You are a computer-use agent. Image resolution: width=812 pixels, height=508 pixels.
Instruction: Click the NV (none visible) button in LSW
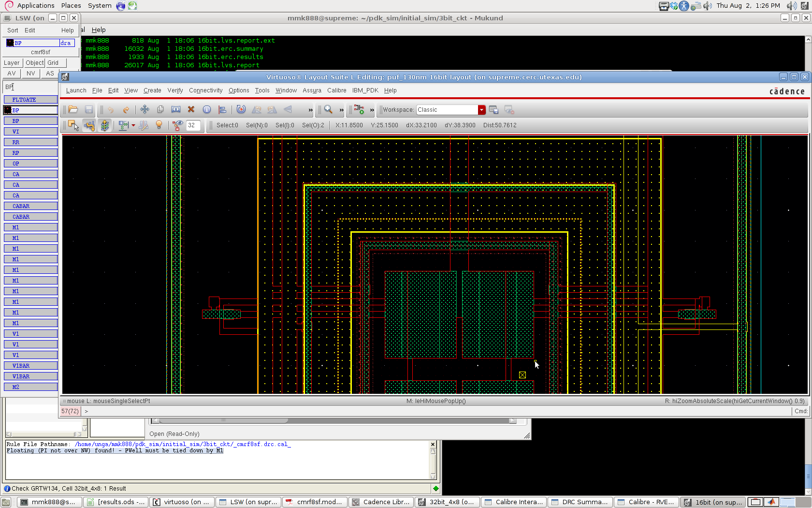31,74
